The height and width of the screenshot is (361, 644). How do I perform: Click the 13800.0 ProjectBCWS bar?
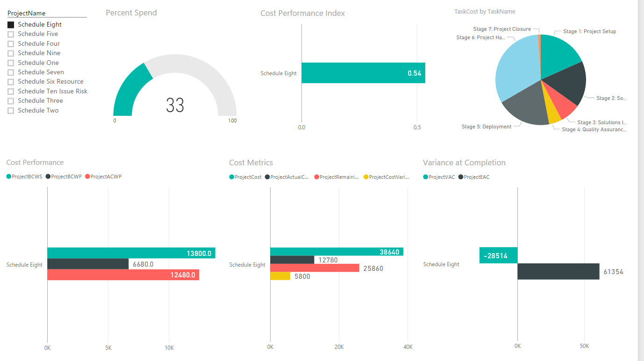131,252
